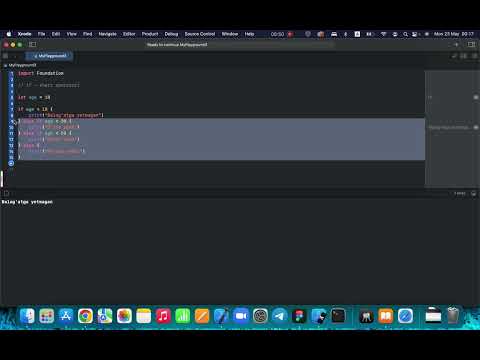Open Safari from the Dock
Image resolution: width=480 pixels, height=360 pixels.
pos(405,316)
